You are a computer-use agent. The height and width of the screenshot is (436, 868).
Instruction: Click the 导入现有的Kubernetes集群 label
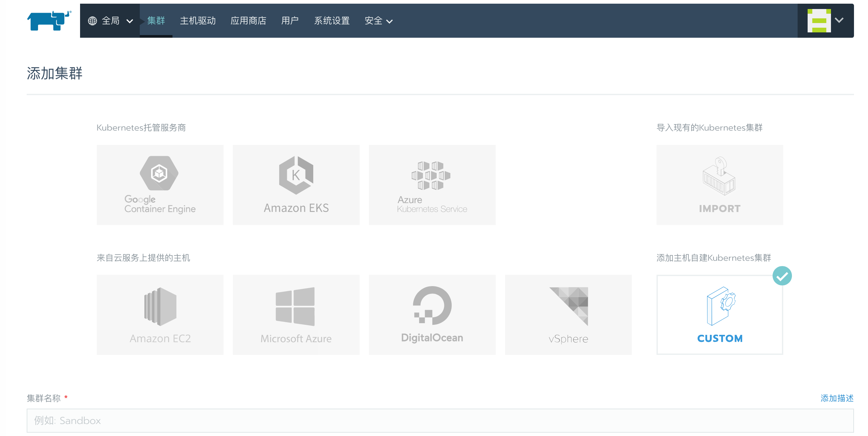tap(709, 128)
